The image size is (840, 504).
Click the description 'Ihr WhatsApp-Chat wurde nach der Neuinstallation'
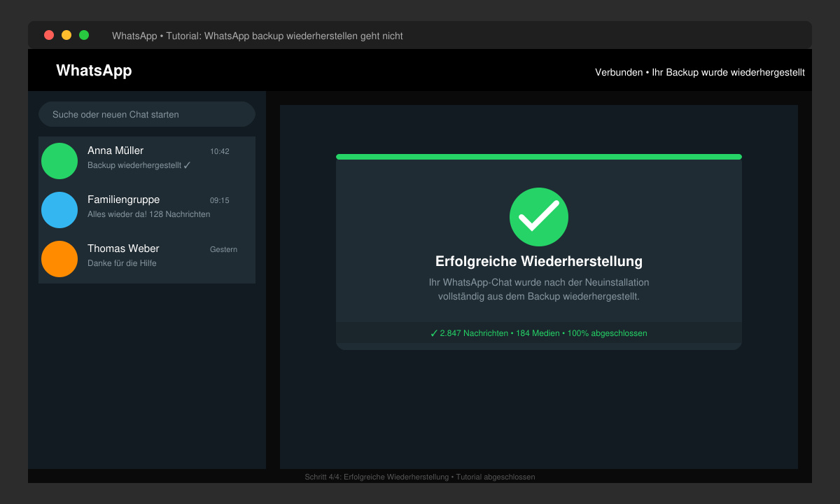tap(539, 282)
